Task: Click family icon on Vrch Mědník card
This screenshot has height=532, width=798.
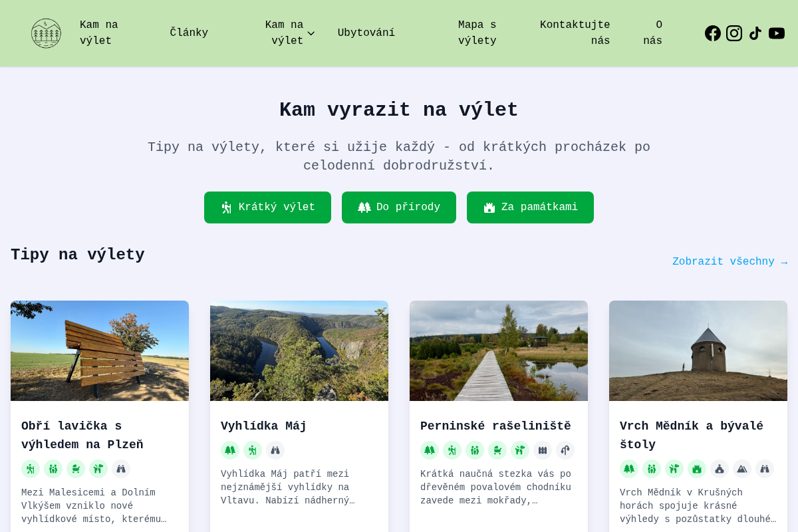Action: pos(652,469)
